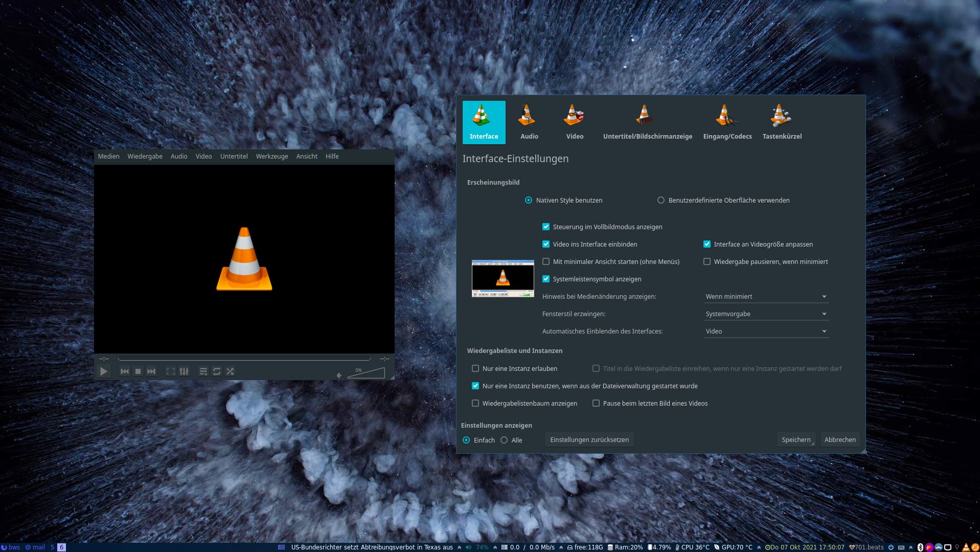Click the 'CPU 36°C' temperature indicator
Image resolution: width=980 pixels, height=552 pixels.
point(692,547)
